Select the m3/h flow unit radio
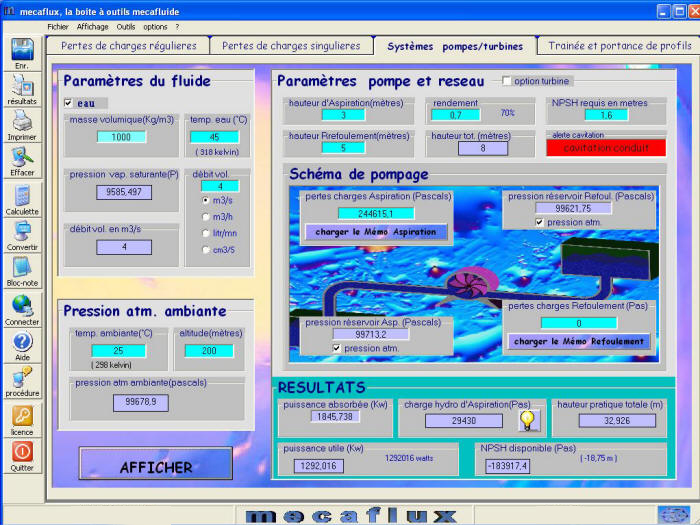Viewport: 700px width, 525px height. [x=205, y=217]
